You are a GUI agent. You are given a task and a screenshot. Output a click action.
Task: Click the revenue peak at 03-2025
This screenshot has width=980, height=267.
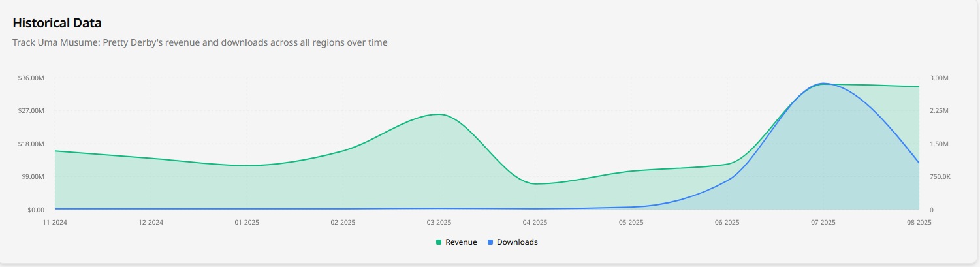coord(439,114)
